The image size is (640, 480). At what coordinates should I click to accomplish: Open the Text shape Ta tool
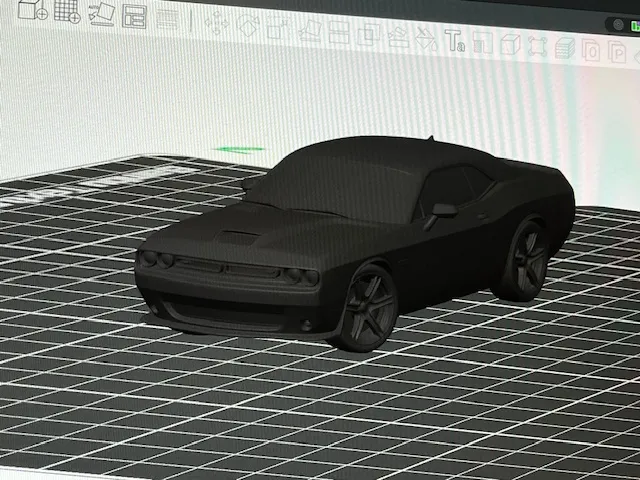click(x=454, y=41)
